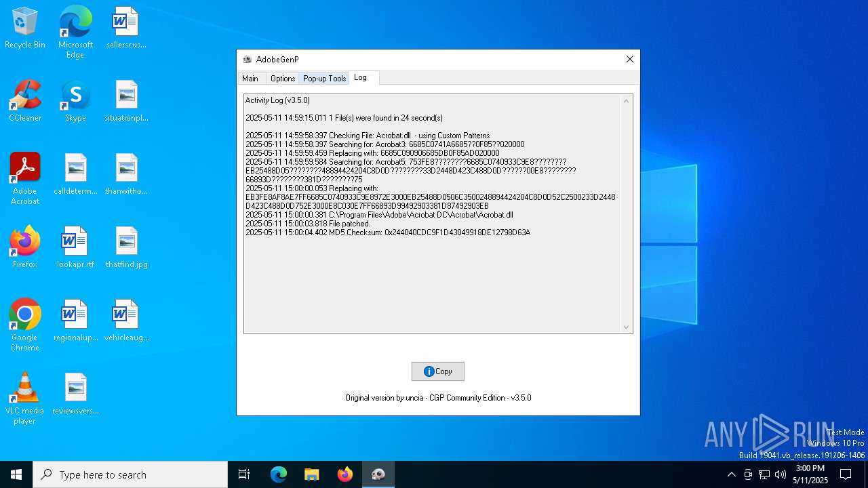This screenshot has height=488, width=868.
Task: Open the Options tab
Action: click(x=283, y=79)
